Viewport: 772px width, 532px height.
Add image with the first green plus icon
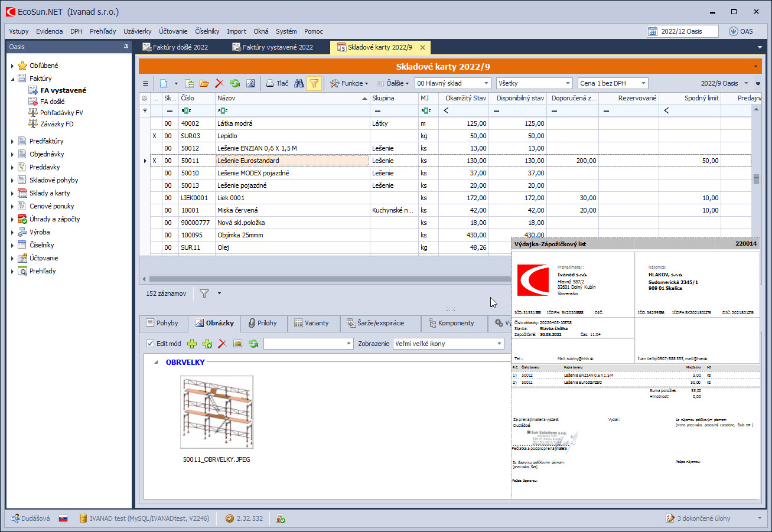(192, 344)
